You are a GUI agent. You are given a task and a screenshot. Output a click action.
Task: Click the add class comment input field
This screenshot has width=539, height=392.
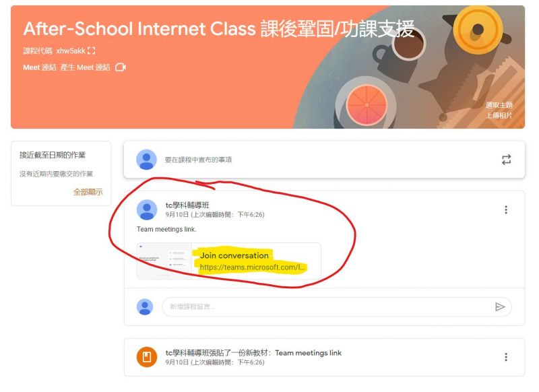(328, 307)
